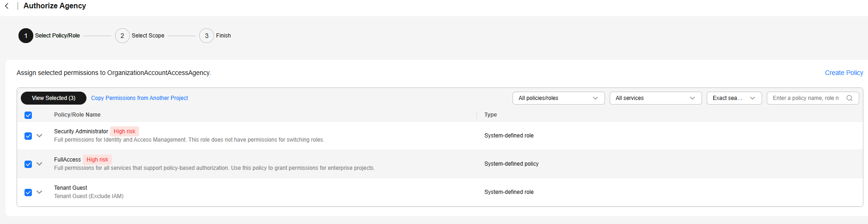This screenshot has height=224, width=868.
Task: Click the View Selected (3) button
Action: [54, 98]
